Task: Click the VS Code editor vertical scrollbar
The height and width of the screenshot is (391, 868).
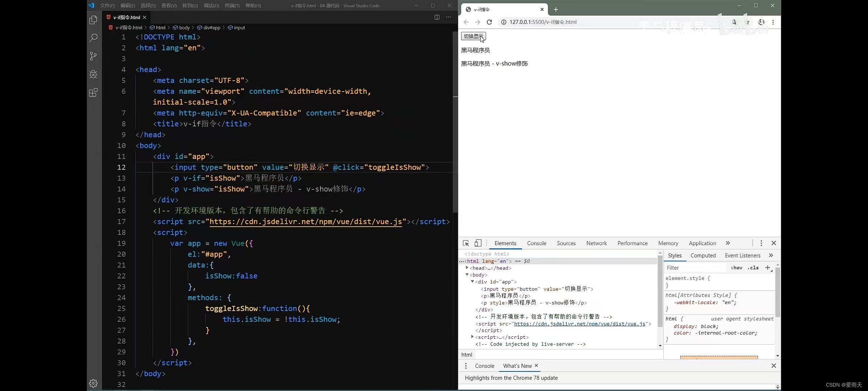Action: (455, 123)
